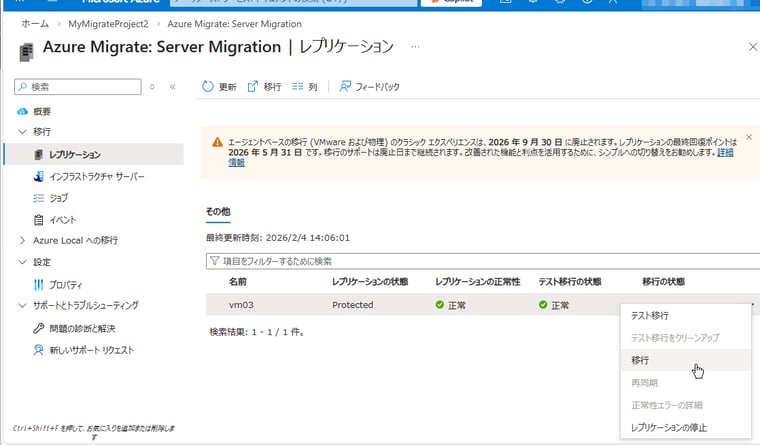
Task: Open プロパティ settings page
Action: pyautogui.click(x=65, y=285)
